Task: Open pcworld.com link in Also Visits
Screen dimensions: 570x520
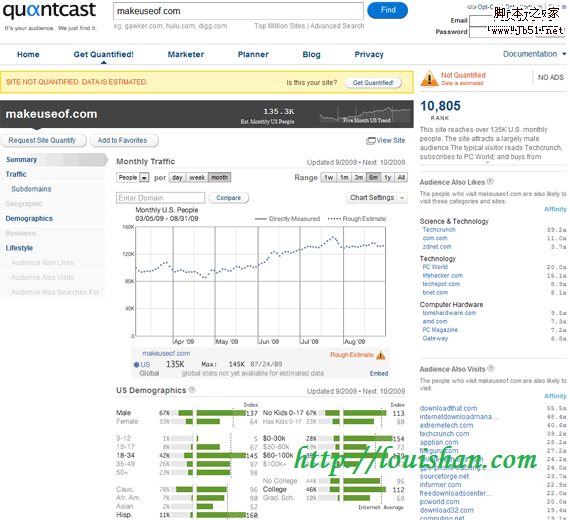Action: (x=439, y=502)
